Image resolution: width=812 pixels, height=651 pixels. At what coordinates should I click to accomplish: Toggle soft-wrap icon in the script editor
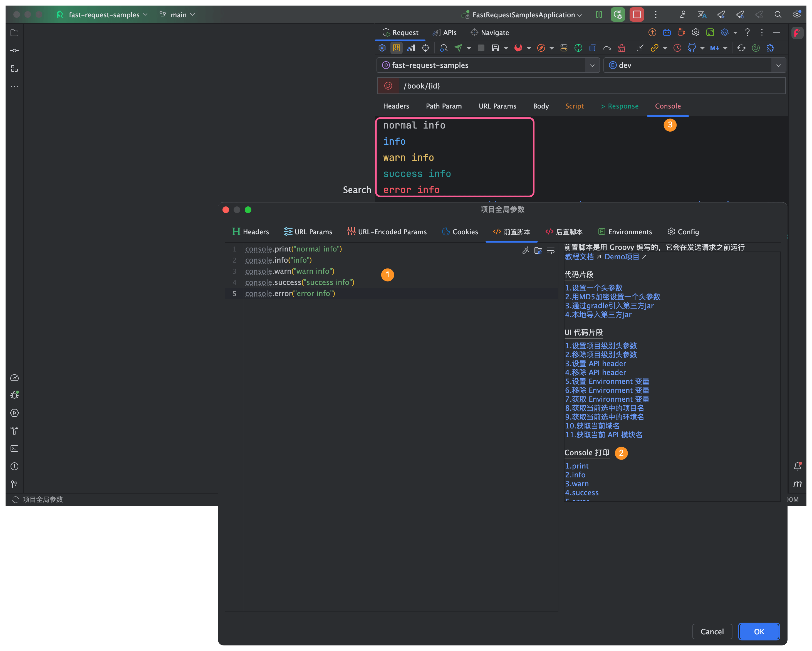[551, 251]
